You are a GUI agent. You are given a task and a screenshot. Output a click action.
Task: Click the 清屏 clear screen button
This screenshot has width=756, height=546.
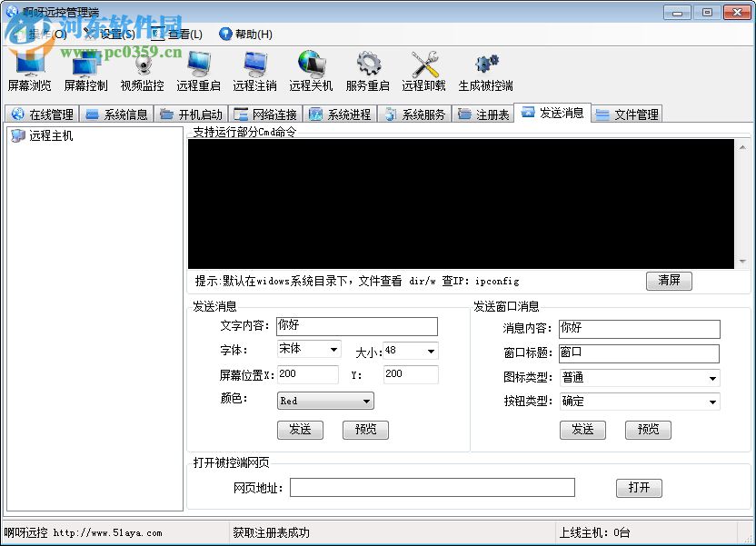pos(669,281)
